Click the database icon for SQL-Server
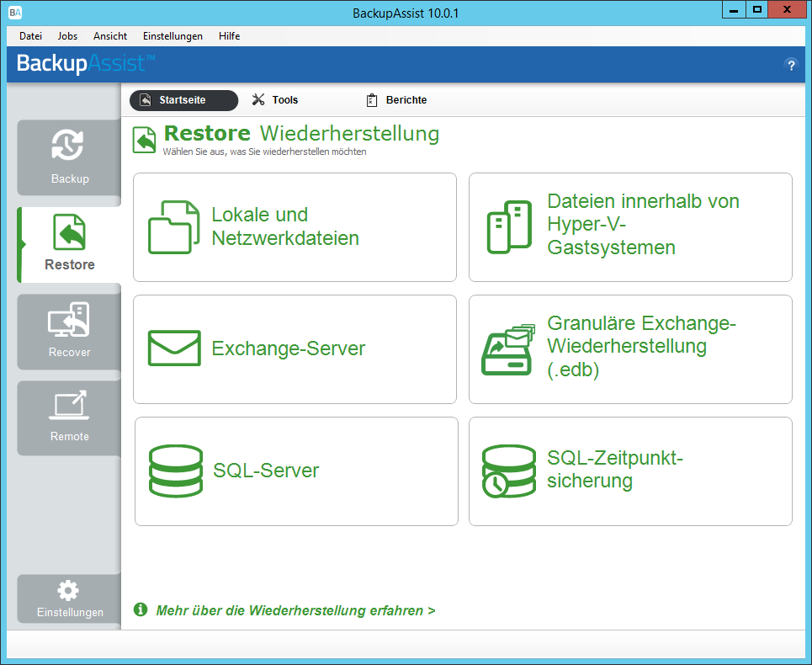 [x=176, y=471]
